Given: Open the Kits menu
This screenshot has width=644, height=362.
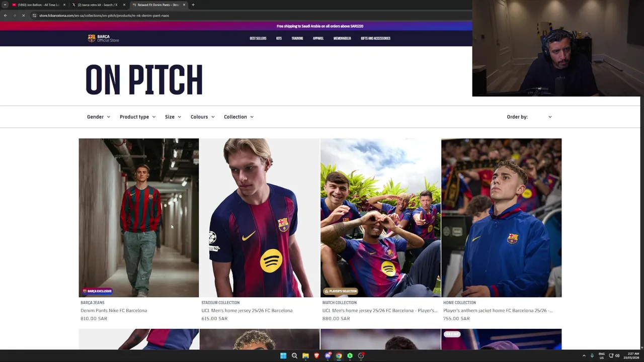Looking at the screenshot, I should coord(279,38).
